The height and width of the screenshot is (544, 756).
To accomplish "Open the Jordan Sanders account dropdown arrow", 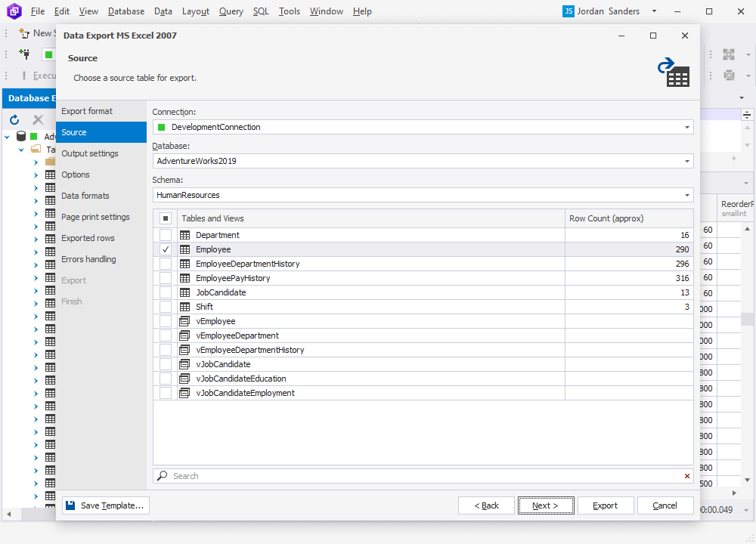I will (x=654, y=11).
